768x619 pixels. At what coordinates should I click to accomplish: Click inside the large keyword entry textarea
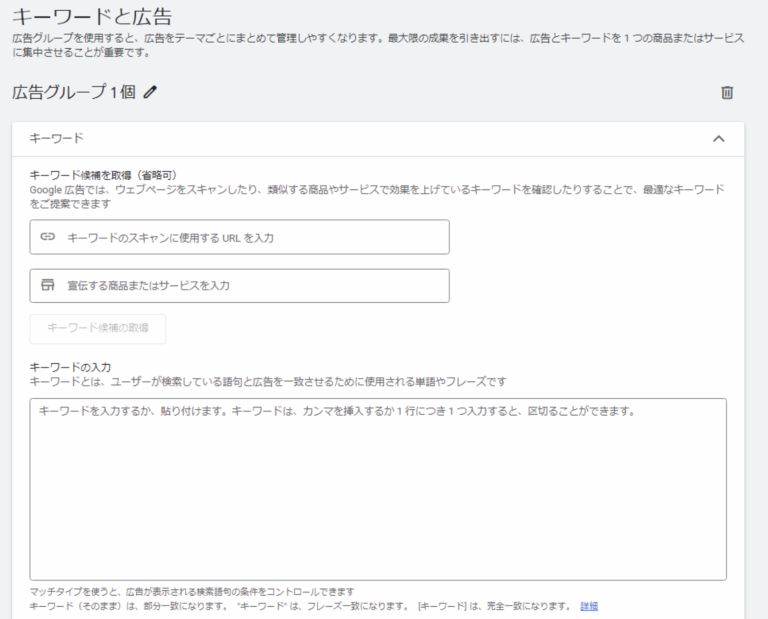pyautogui.click(x=378, y=489)
